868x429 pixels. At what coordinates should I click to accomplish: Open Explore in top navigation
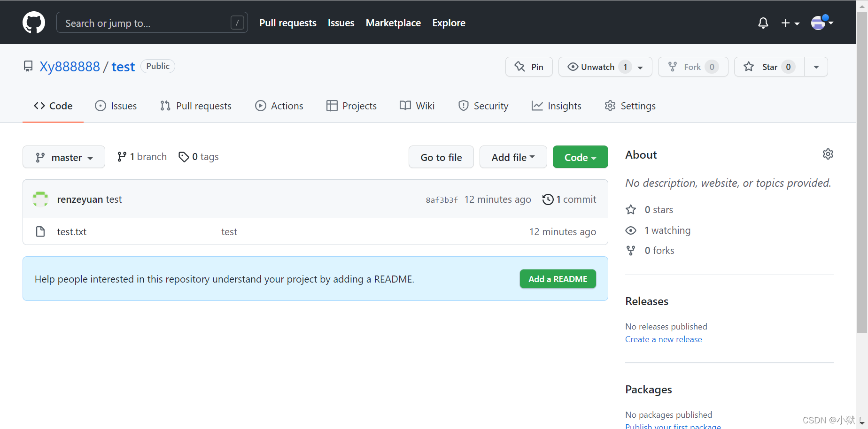[449, 23]
